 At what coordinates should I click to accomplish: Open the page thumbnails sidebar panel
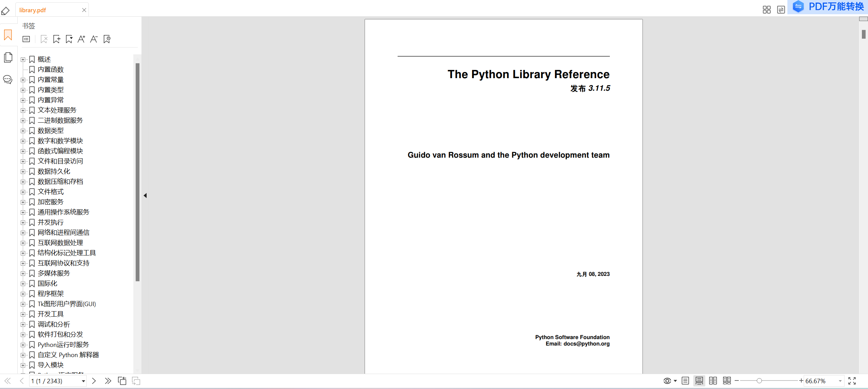[x=8, y=57]
